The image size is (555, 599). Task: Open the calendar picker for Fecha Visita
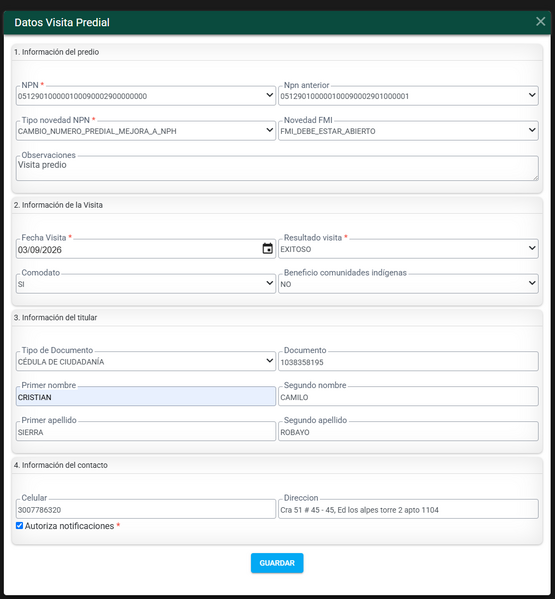click(x=268, y=249)
